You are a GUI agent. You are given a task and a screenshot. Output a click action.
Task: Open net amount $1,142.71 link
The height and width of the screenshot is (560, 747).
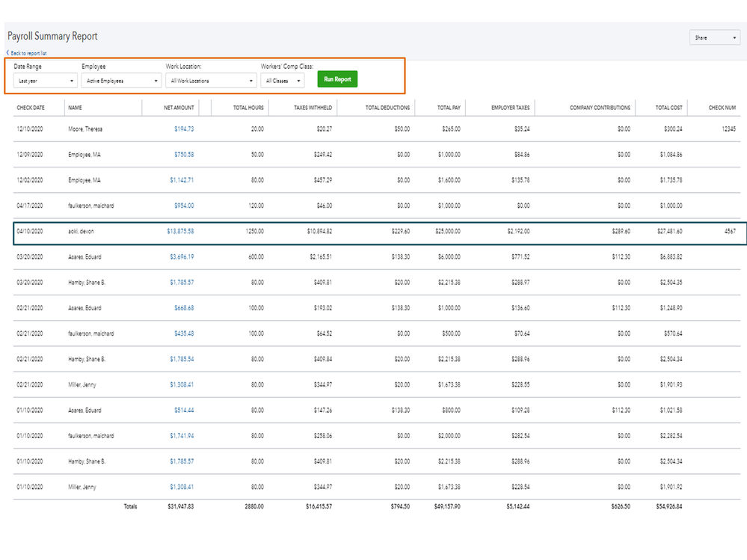pyautogui.click(x=182, y=180)
